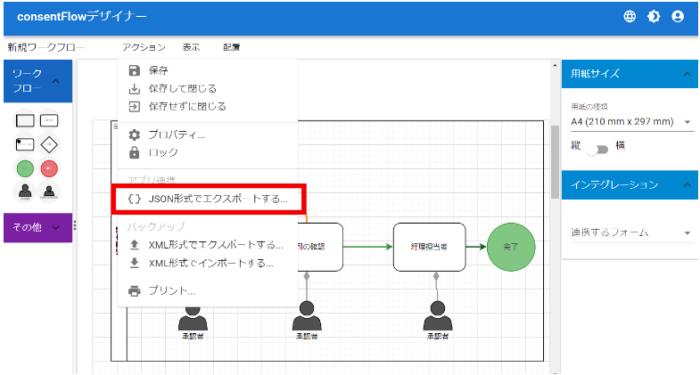The height and width of the screenshot is (375, 700).
Task: Click the 保存して閉じる download-tray icon
Action: pos(134,88)
